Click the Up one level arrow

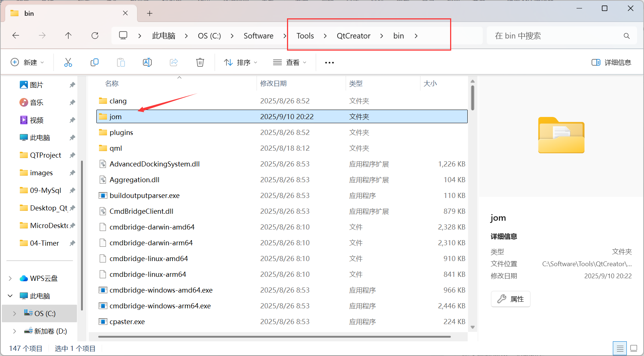click(x=69, y=36)
